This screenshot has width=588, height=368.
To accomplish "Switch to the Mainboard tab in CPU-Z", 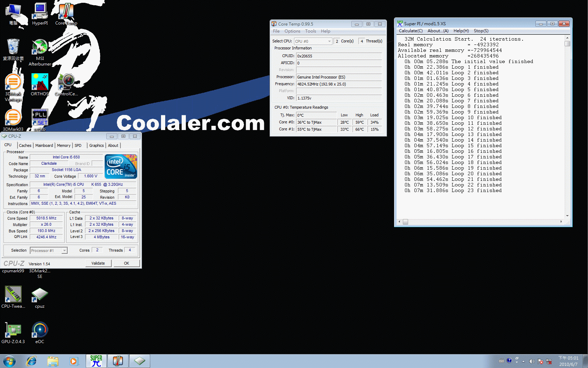I will click(44, 145).
